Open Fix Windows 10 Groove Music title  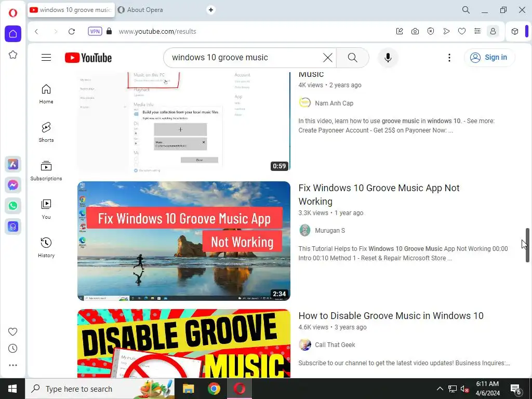pos(379,194)
